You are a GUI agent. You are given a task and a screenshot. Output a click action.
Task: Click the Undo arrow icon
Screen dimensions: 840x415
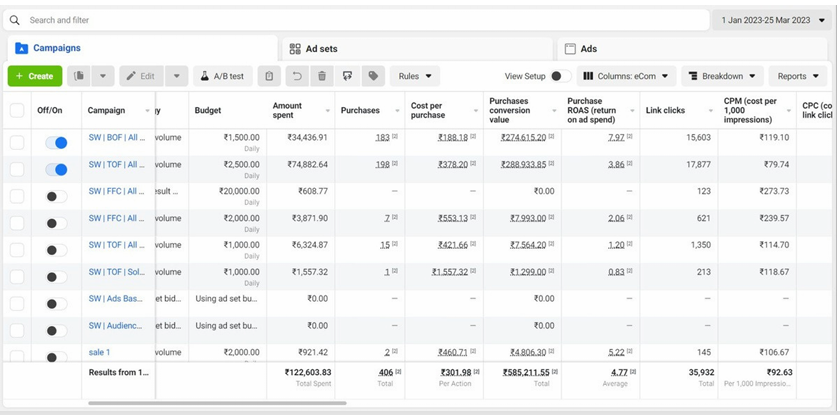(x=296, y=76)
